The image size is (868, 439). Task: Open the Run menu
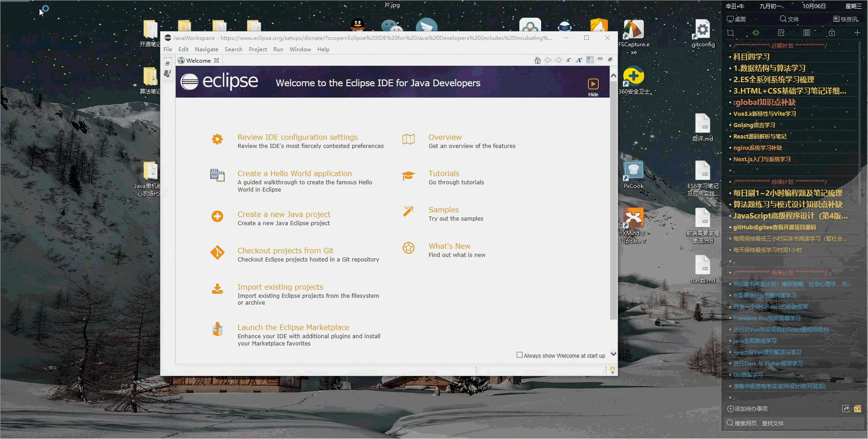pyautogui.click(x=278, y=49)
